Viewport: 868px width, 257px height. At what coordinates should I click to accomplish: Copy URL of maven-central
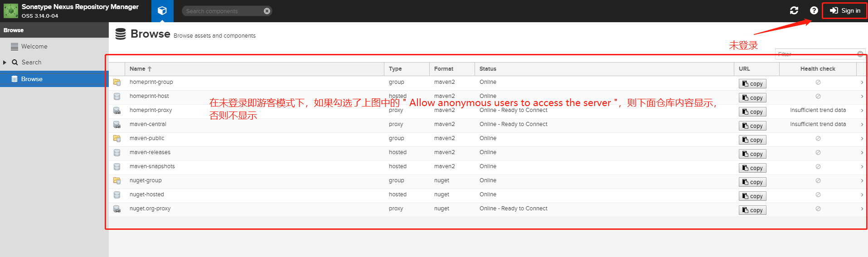[752, 126]
